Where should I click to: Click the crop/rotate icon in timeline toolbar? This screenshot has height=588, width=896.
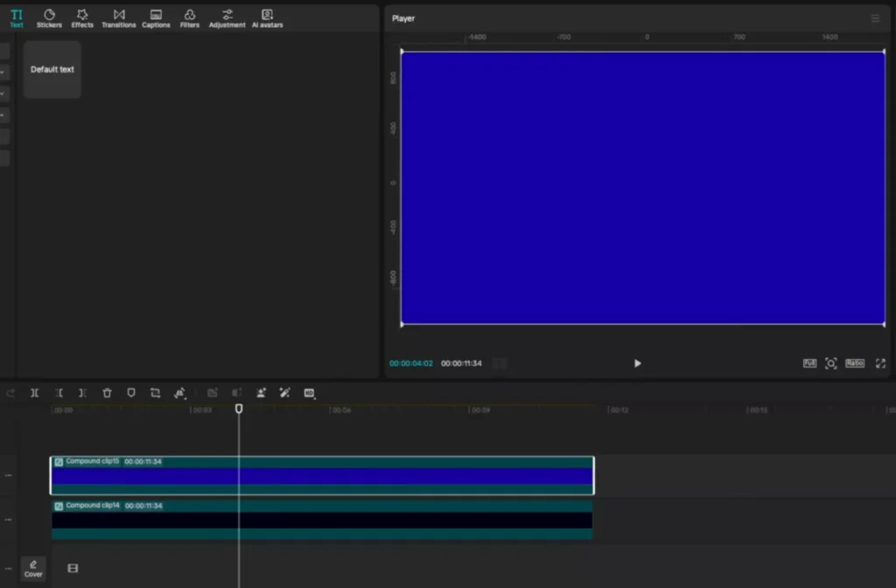point(155,393)
